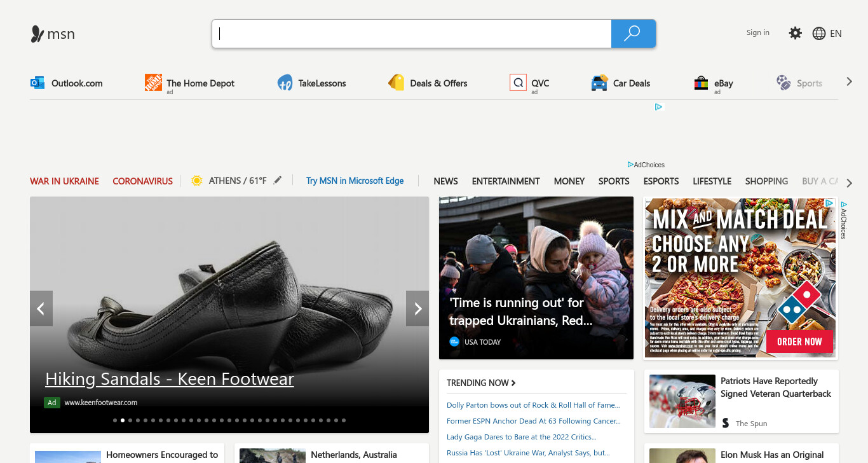This screenshot has width=868, height=463.
Task: Open Homeowners Encouraged to article
Action: coord(162,455)
